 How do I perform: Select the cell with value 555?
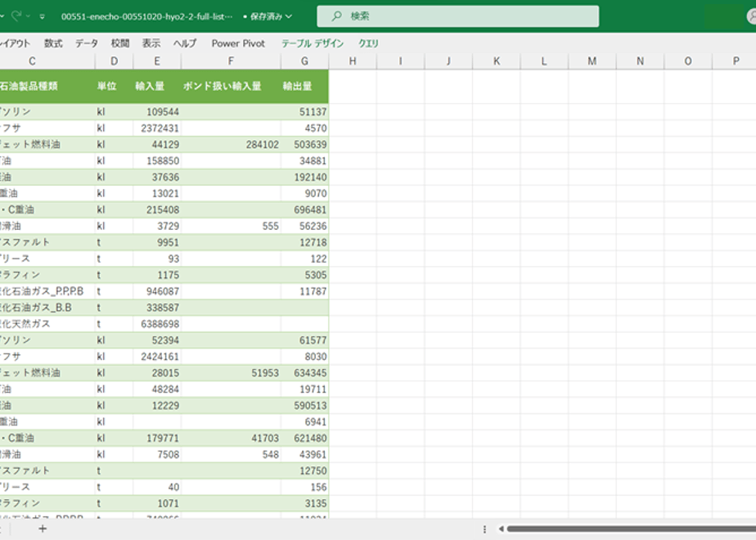(231, 226)
